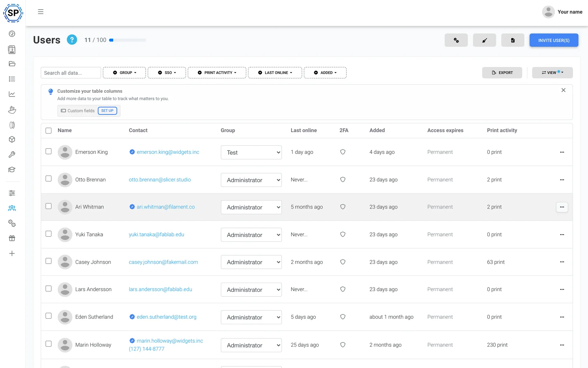
Task: Open the sliders settings icon in sidebar
Action: tap(12, 193)
